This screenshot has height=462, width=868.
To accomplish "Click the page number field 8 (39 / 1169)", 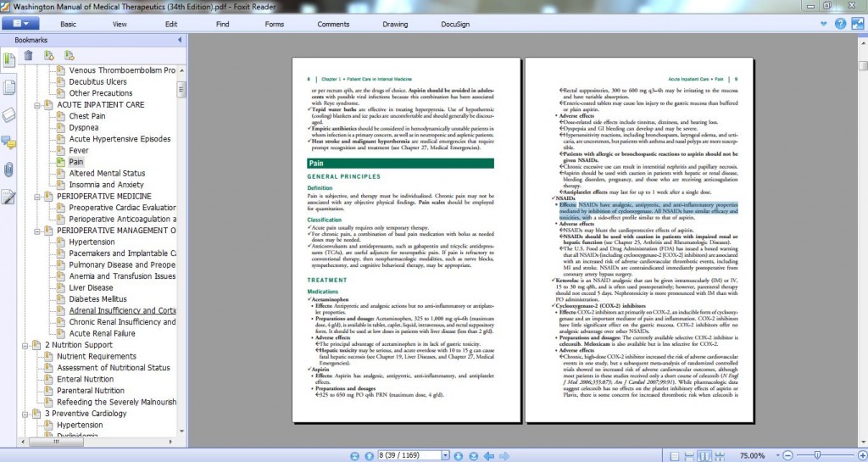I will point(409,455).
